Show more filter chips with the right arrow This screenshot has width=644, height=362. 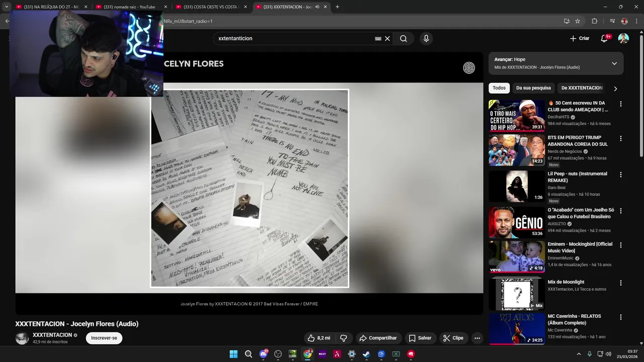[615, 88]
